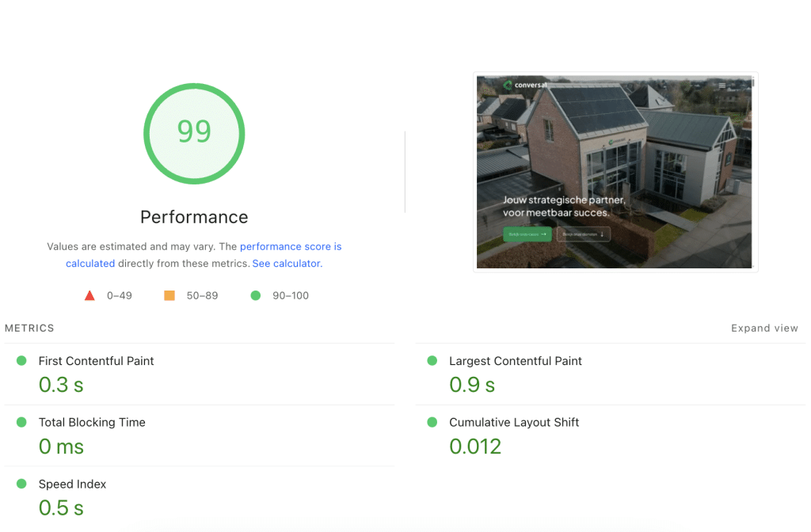This screenshot has width=811, height=532.
Task: Select the green circle in the 90–100 legend
Action: [x=255, y=294]
